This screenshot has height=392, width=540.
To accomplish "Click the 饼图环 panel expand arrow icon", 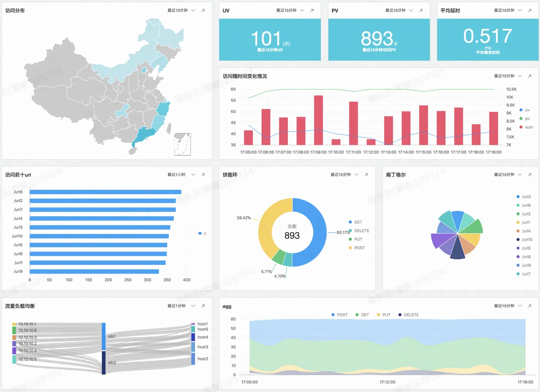I will [366, 175].
